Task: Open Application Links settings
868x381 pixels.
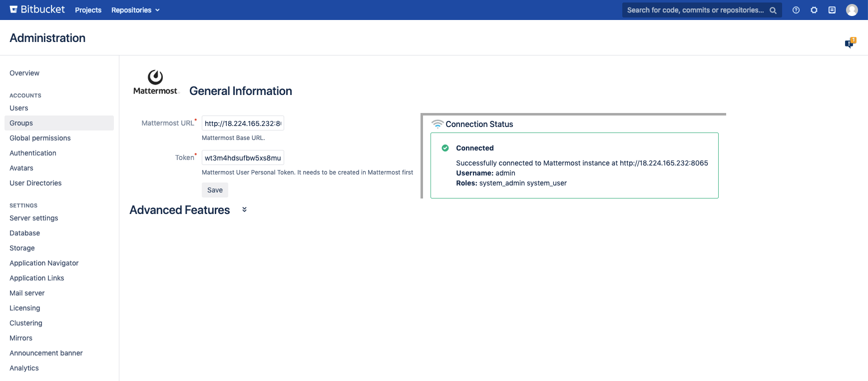Action: [x=37, y=278]
